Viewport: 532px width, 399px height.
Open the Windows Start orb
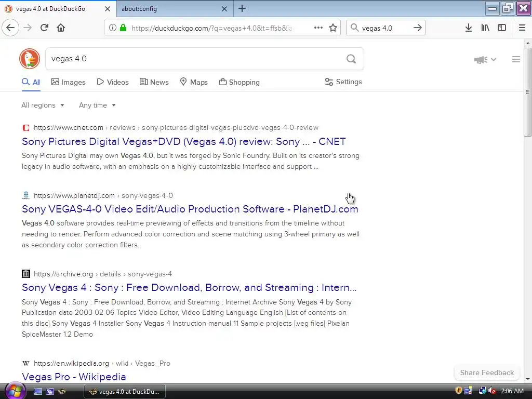14,391
